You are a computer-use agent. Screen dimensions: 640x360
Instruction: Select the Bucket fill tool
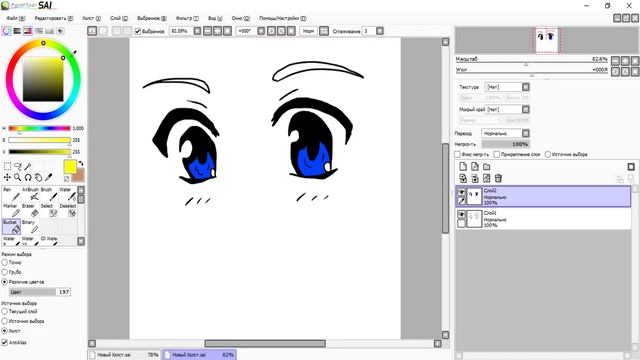pyautogui.click(x=11, y=227)
